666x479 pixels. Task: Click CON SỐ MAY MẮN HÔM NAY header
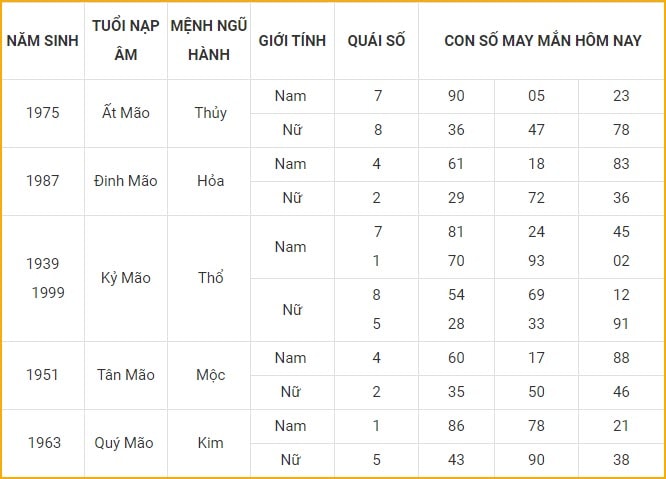(542, 41)
